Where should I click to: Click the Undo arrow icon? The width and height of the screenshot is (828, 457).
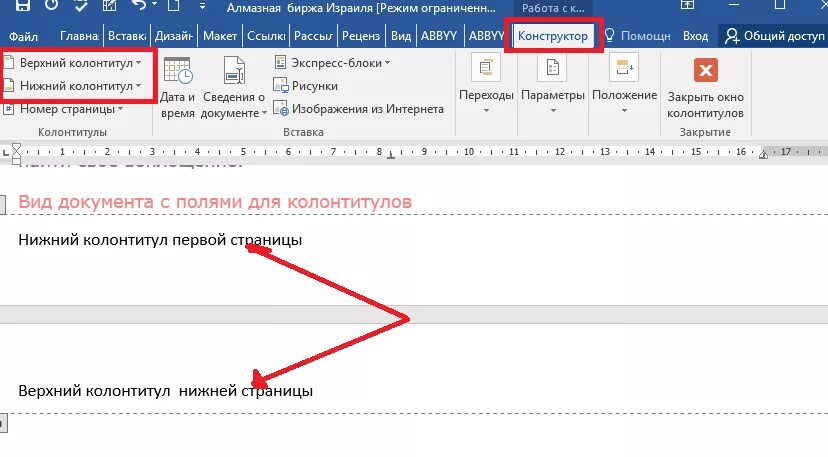click(138, 5)
